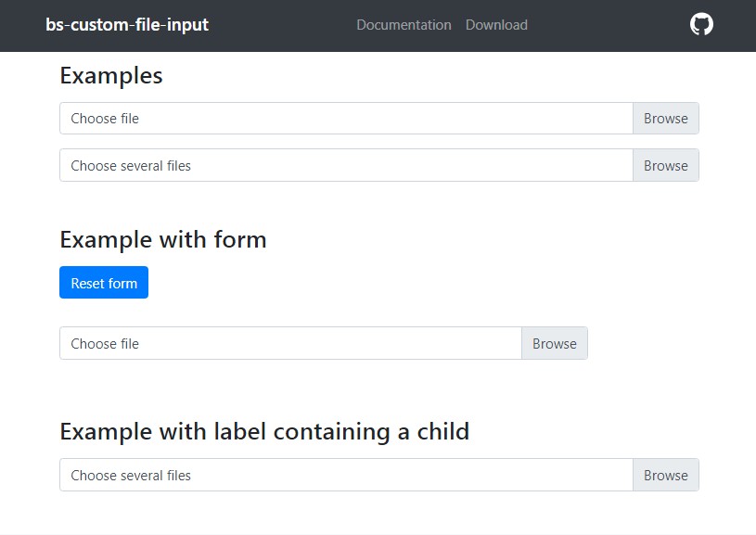Click Browse next to Choose several files
The height and width of the screenshot is (535, 756).
[665, 165]
